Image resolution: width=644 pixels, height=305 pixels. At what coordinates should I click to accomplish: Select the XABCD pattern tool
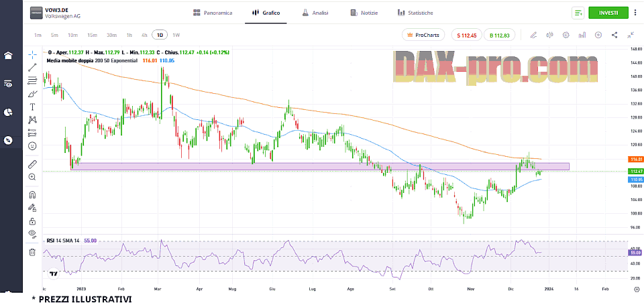coord(32,120)
